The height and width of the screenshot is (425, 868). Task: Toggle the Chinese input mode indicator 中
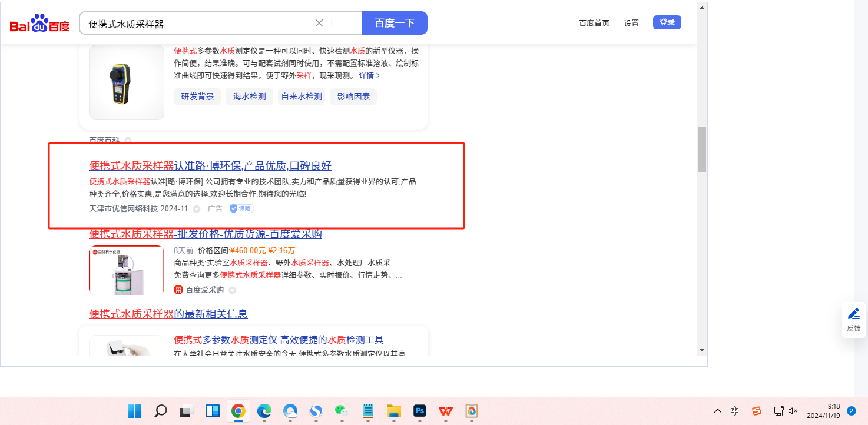point(735,410)
